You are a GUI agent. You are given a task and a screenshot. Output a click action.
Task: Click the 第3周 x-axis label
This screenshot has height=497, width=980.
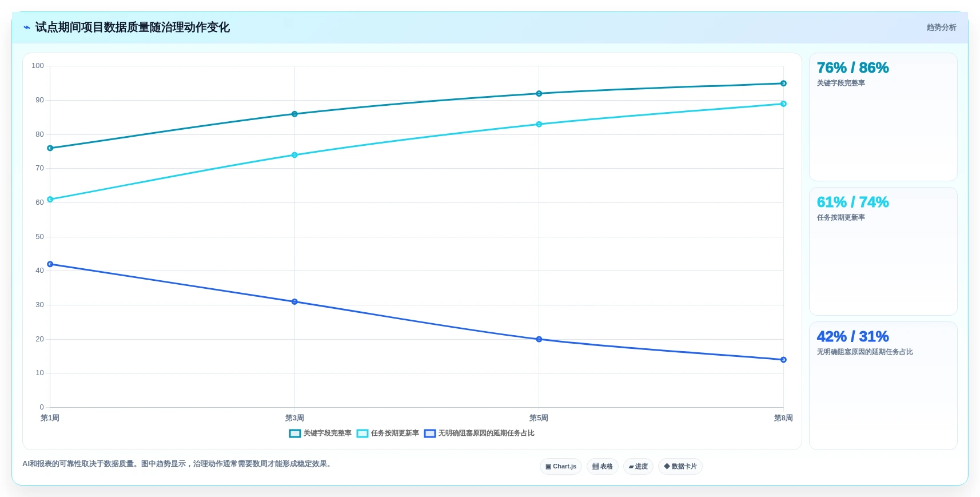coord(294,418)
